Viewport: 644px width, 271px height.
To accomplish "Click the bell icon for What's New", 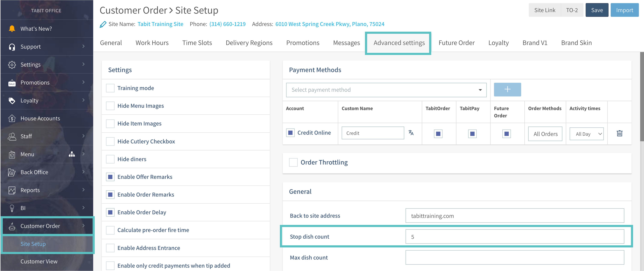I will (12, 29).
